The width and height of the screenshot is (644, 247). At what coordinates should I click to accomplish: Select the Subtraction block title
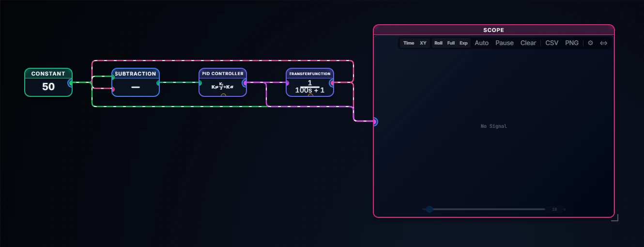[136, 74]
